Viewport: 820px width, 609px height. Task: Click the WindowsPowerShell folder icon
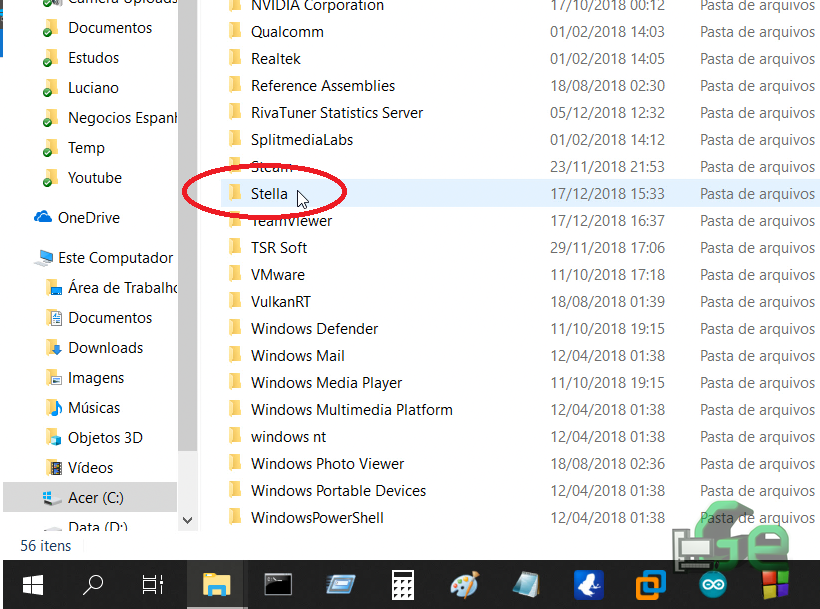tap(235, 518)
